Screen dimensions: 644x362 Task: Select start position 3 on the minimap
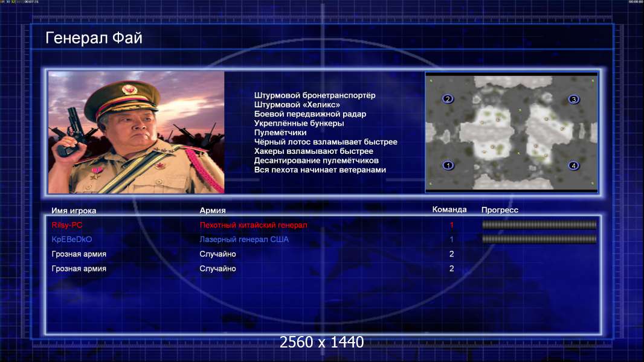point(574,99)
